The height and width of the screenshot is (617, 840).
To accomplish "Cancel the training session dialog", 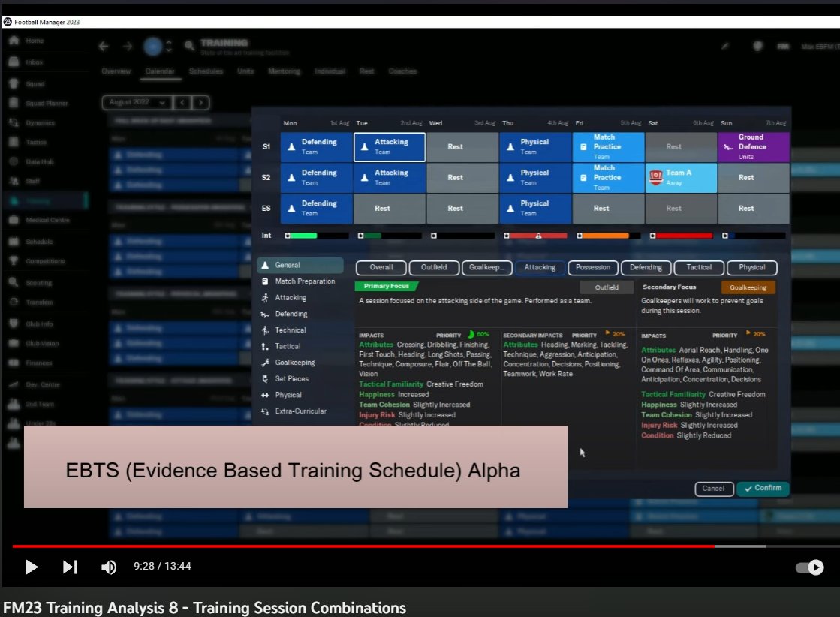I will (x=714, y=489).
